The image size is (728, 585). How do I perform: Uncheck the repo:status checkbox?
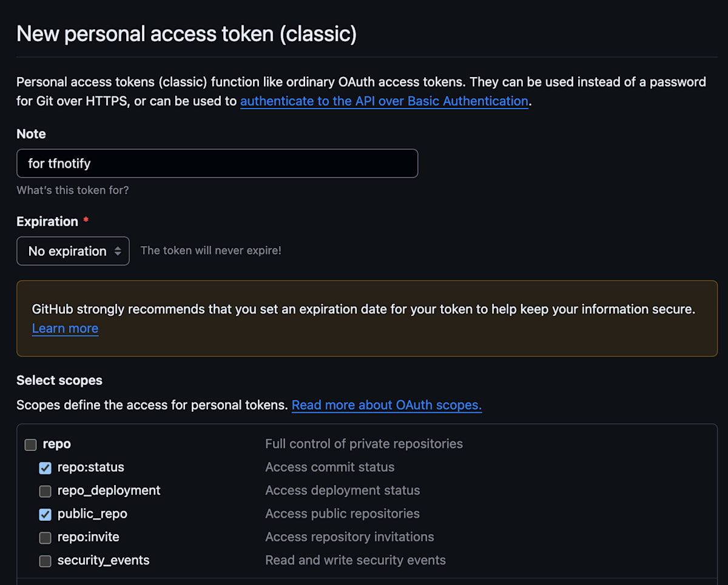[45, 468]
